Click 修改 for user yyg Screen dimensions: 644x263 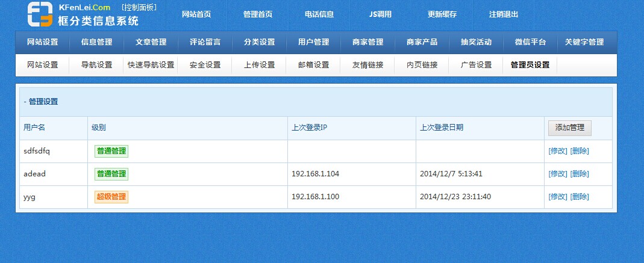(558, 197)
